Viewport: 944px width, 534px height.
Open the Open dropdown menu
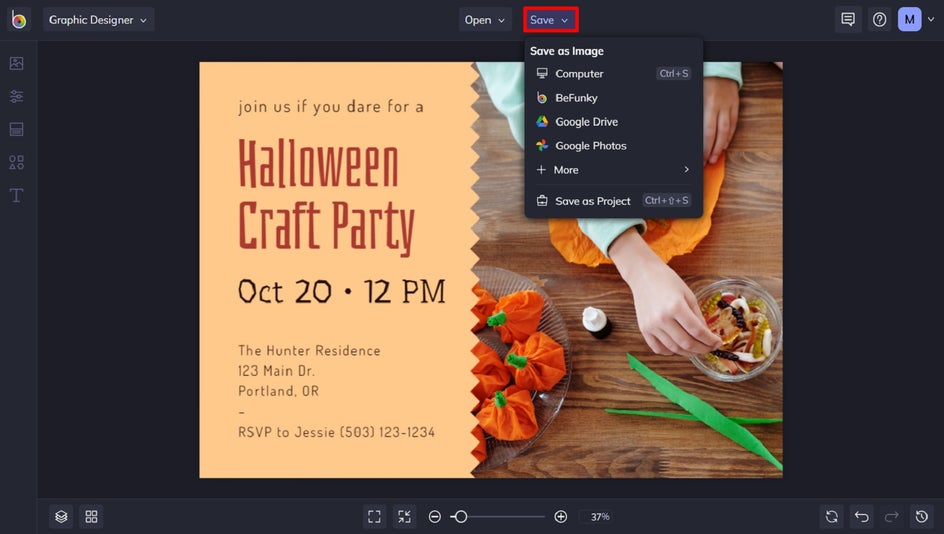(x=485, y=20)
